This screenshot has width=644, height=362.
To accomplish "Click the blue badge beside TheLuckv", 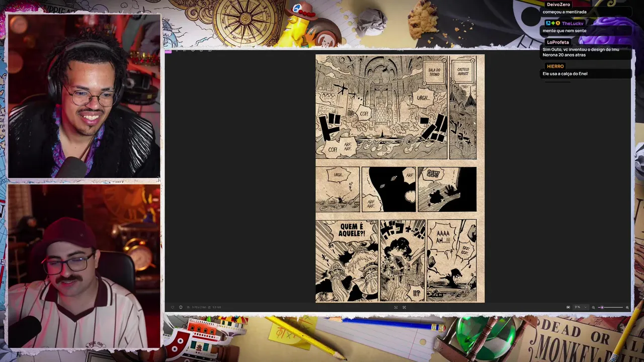I will point(548,23).
